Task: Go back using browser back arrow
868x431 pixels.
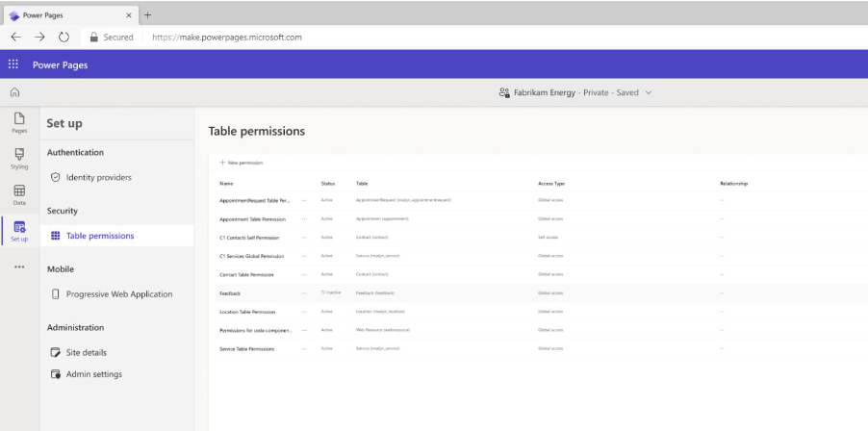Action: coord(15,38)
